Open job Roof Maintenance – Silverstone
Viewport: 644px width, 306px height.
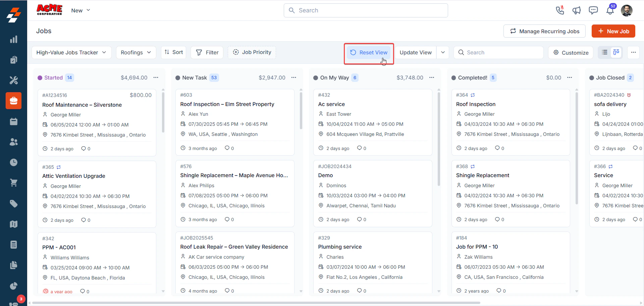[x=82, y=105]
